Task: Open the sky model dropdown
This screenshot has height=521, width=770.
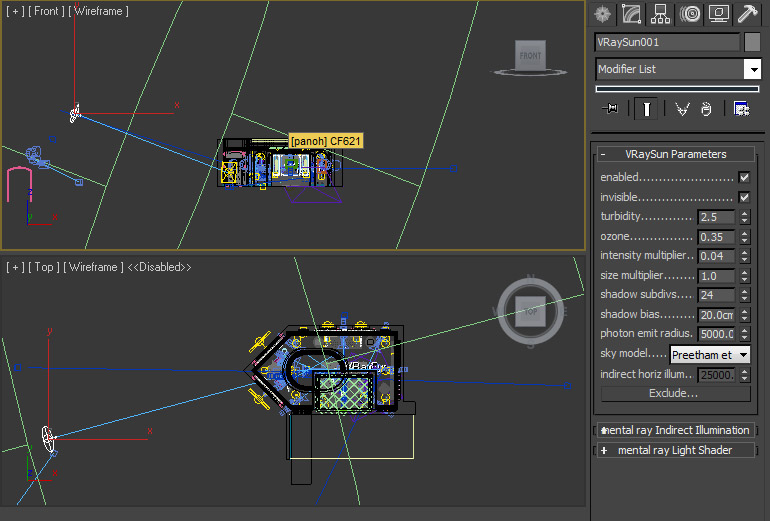Action: pos(710,354)
